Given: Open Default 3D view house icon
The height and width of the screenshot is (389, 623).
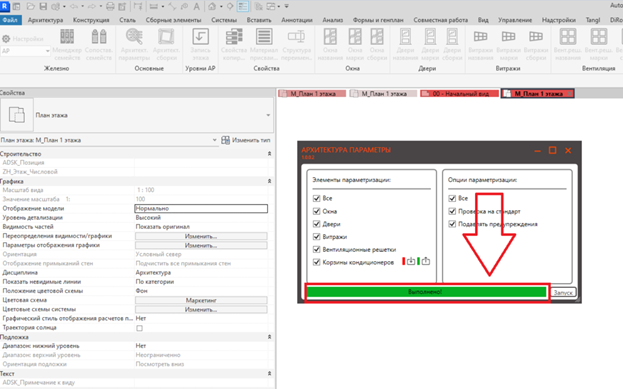Looking at the screenshot, I should point(212,6).
